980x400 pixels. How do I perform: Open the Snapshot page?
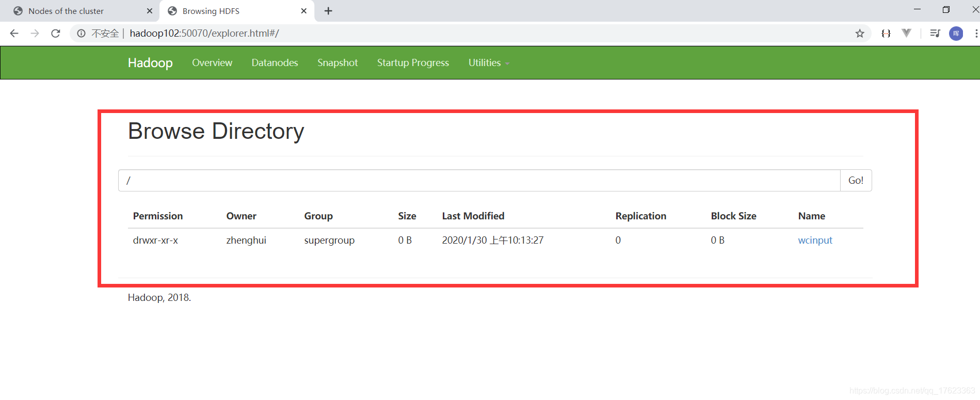pyautogui.click(x=338, y=63)
